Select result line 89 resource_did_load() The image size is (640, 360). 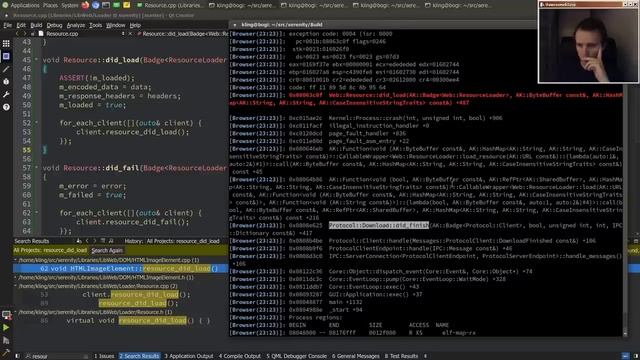121,304
